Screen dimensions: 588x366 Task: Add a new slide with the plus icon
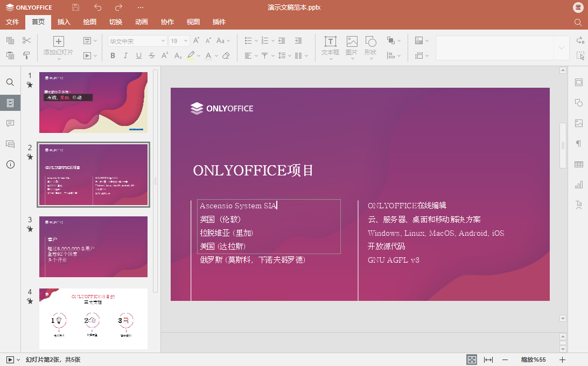click(x=59, y=41)
